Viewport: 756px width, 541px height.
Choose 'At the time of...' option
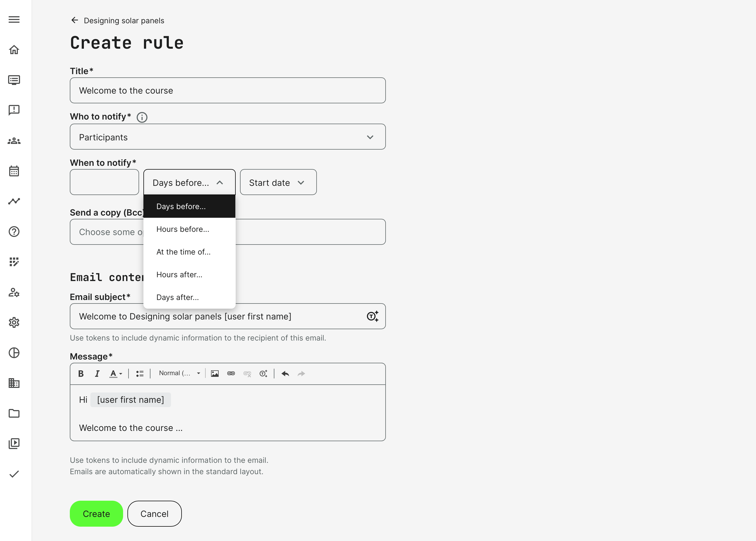click(183, 252)
